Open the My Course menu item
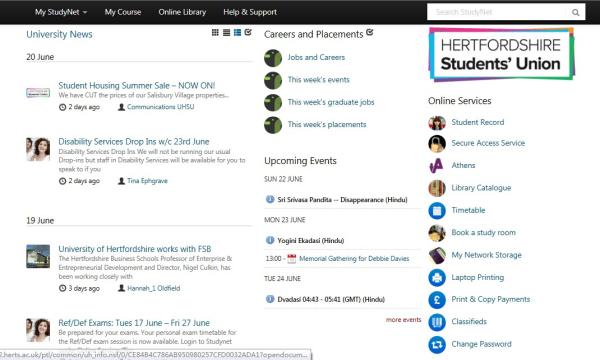 pos(123,12)
